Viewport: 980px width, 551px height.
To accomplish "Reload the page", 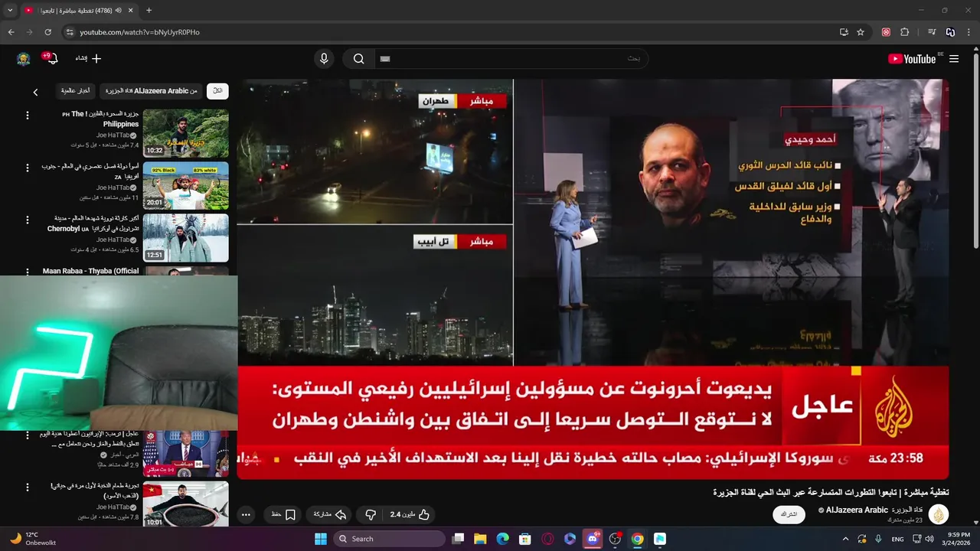I will 47,32.
